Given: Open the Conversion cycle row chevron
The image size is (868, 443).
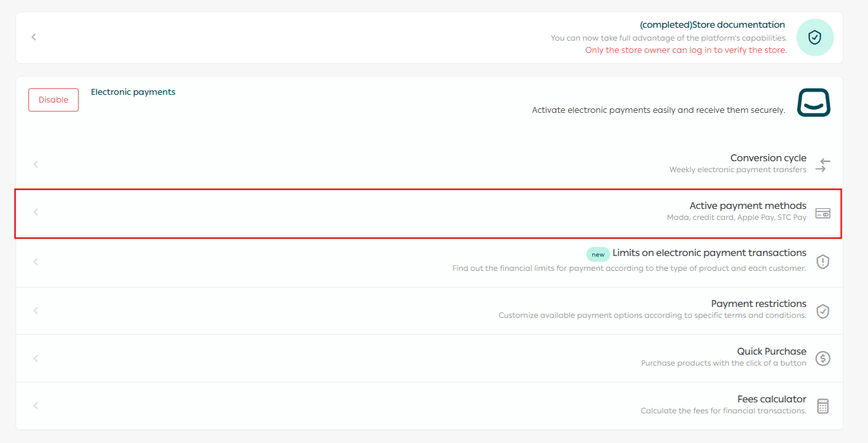Looking at the screenshot, I should tap(36, 164).
